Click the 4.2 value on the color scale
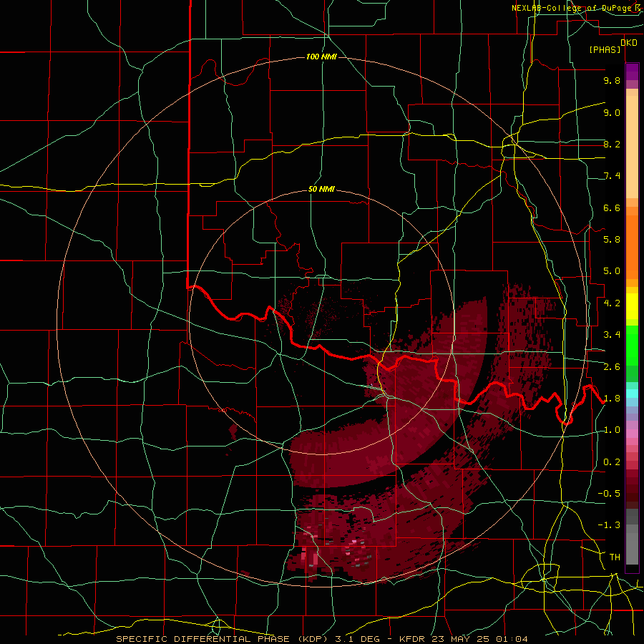The width and height of the screenshot is (644, 644). click(612, 303)
